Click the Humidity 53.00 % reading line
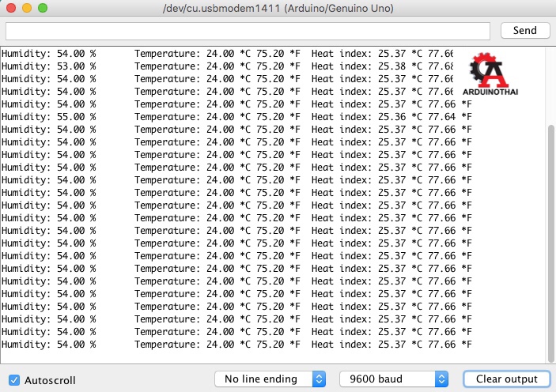Viewport: 556px width, 392px height. [x=49, y=66]
